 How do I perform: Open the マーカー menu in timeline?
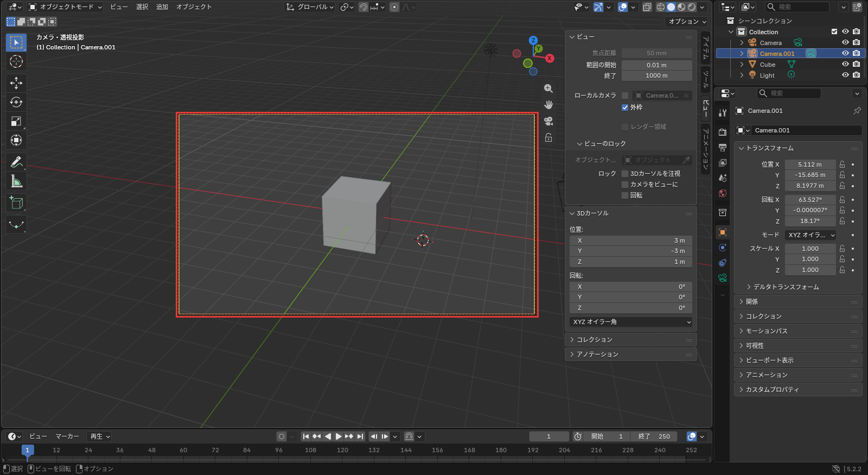67,436
